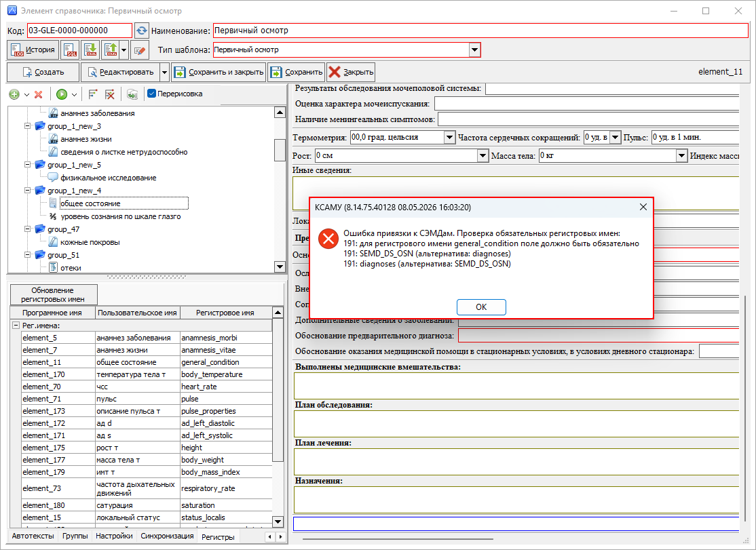Click into the Код input field

coord(79,31)
